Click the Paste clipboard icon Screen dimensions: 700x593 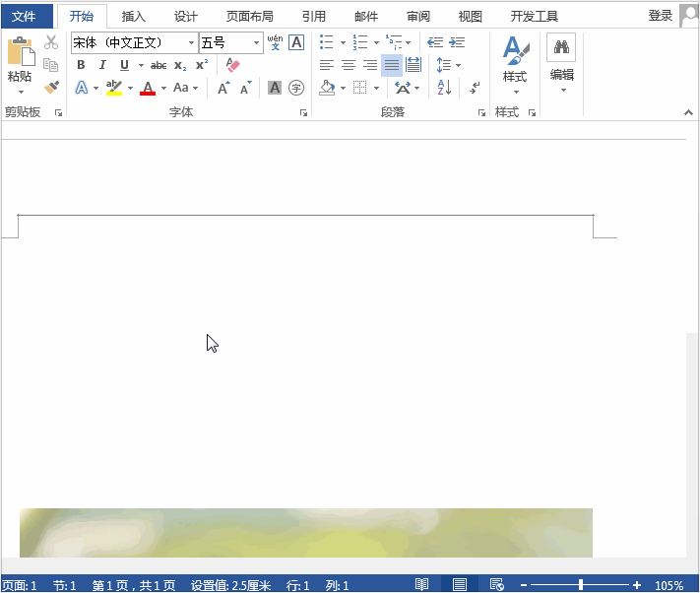(21, 51)
